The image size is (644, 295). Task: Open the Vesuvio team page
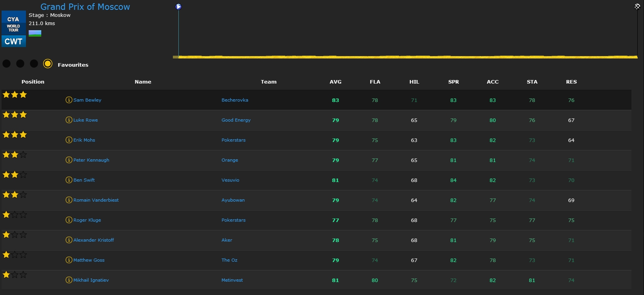pos(230,180)
